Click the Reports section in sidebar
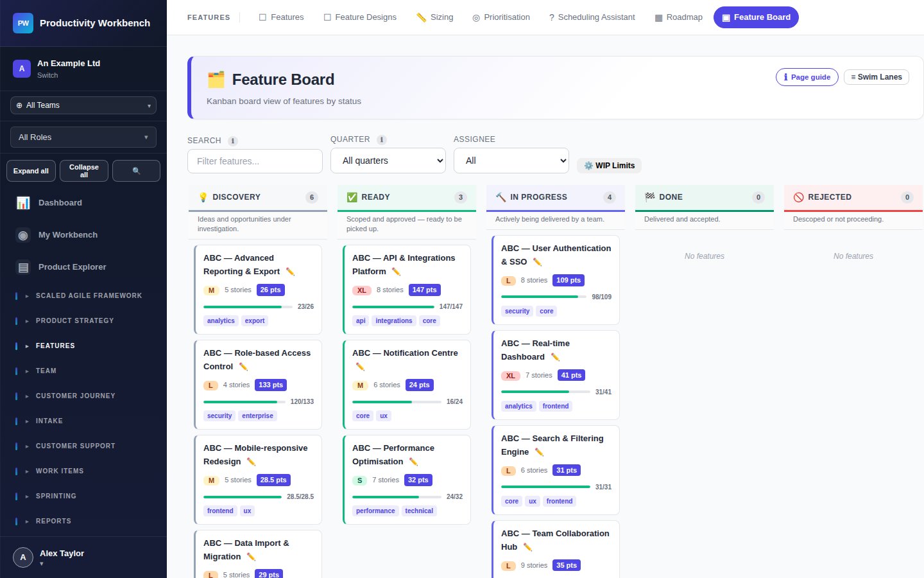 click(83, 521)
